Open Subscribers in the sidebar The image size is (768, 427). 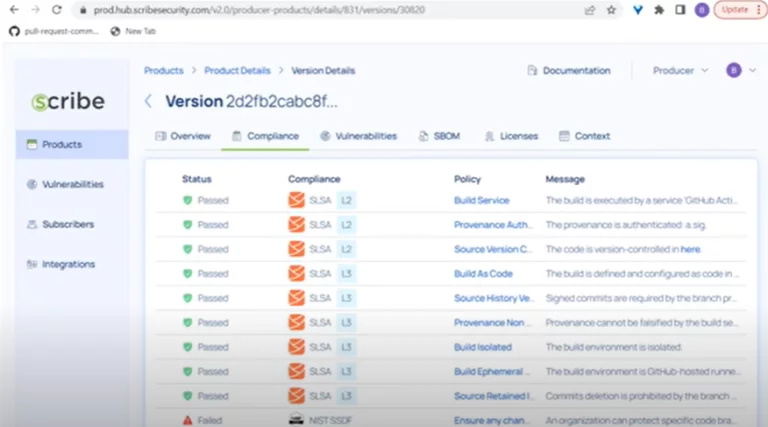pos(61,224)
